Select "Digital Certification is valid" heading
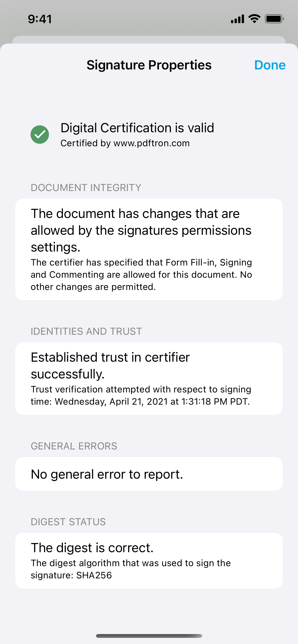298x644 pixels. click(x=137, y=128)
